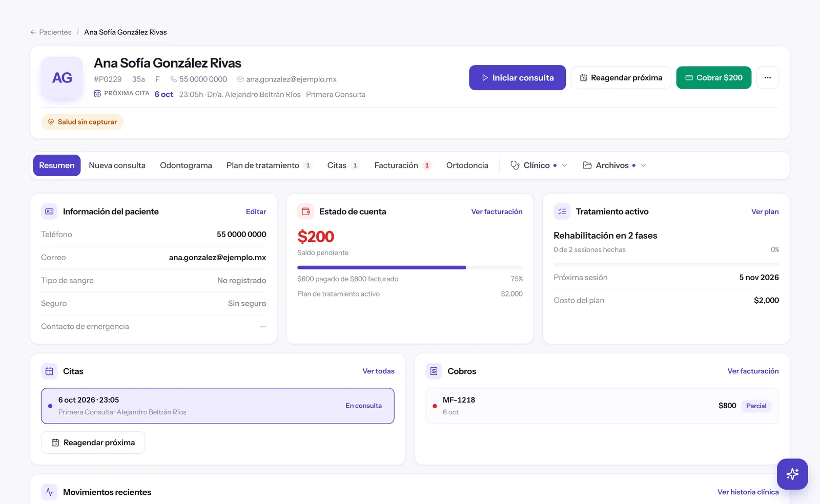820x504 pixels.
Task: Click the treatment sessions progress bar
Action: 666,264
